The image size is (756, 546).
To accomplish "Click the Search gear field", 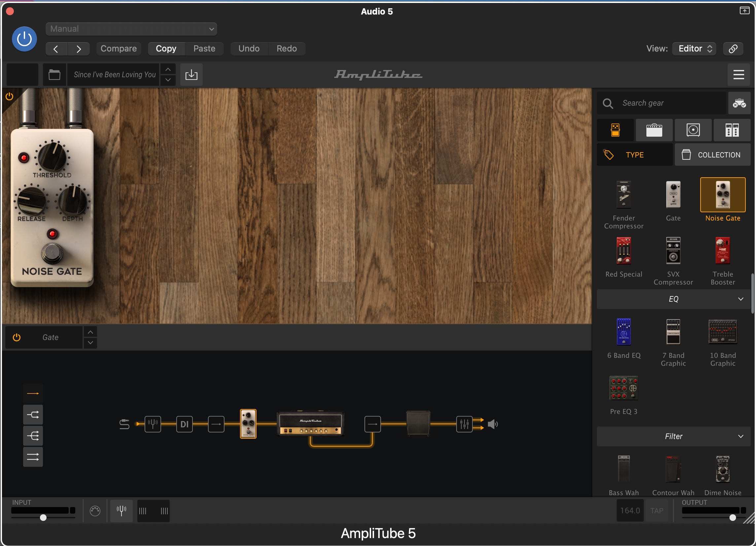I will click(x=662, y=103).
